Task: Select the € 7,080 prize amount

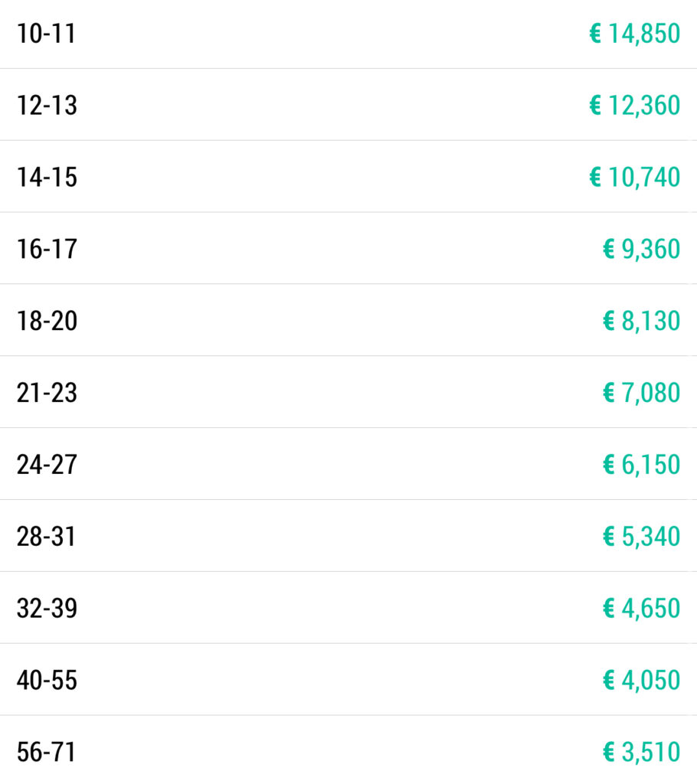Action: point(641,393)
